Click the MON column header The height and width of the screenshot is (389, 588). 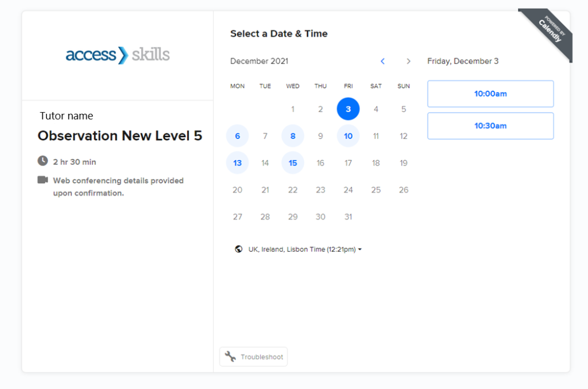point(237,86)
